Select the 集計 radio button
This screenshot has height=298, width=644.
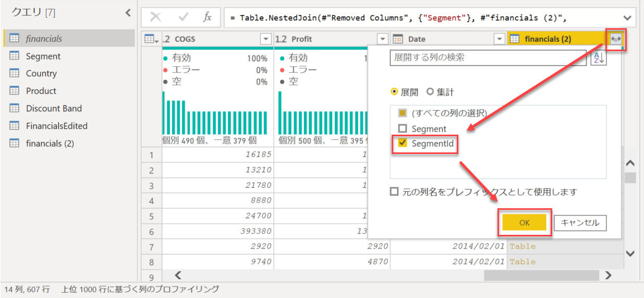[430, 92]
